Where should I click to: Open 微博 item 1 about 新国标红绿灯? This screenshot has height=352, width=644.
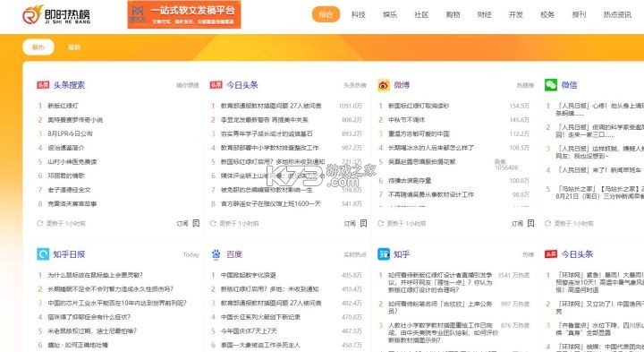(419, 106)
